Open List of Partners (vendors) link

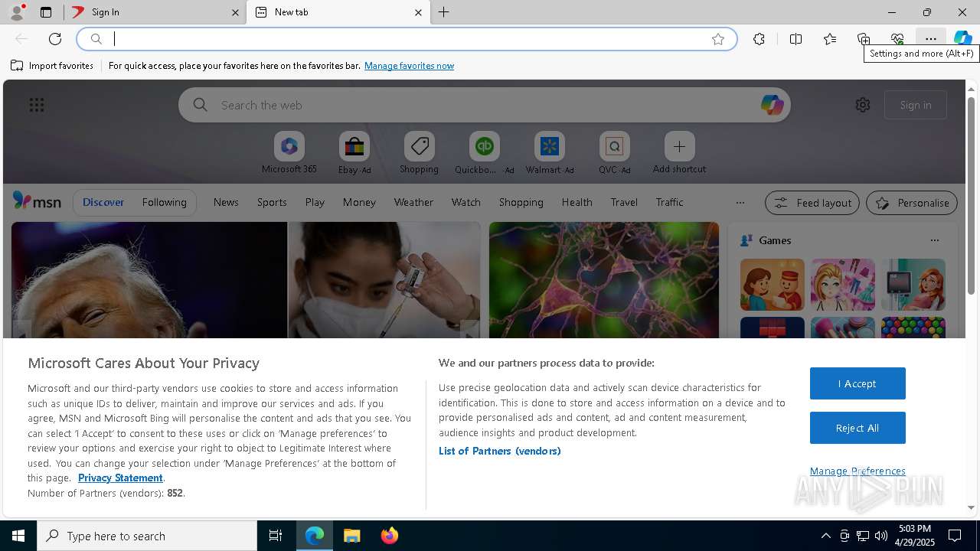coord(499,451)
